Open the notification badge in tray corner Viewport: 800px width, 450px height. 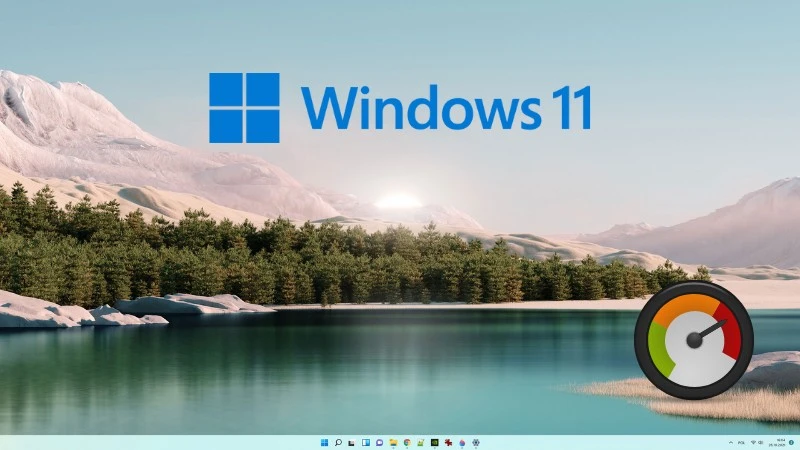pyautogui.click(x=791, y=442)
